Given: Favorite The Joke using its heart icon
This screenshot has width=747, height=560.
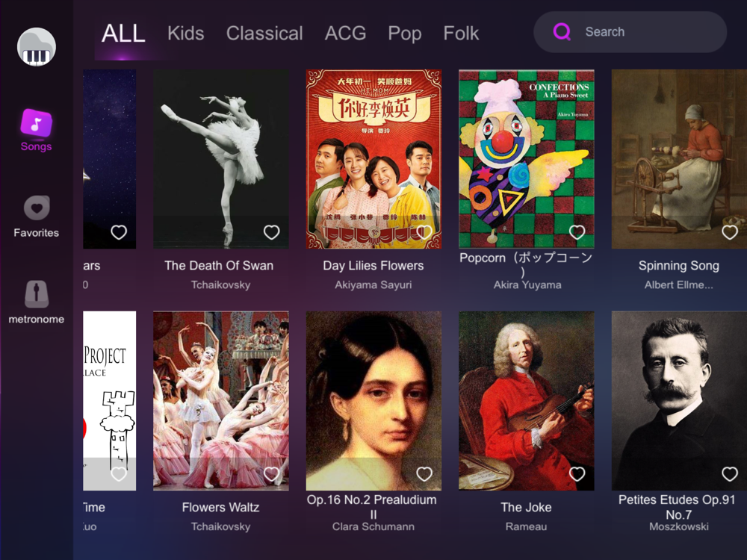Looking at the screenshot, I should click(x=577, y=474).
